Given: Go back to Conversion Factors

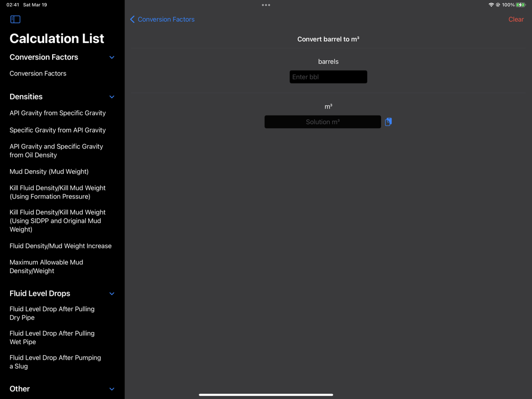Looking at the screenshot, I should pos(162,19).
